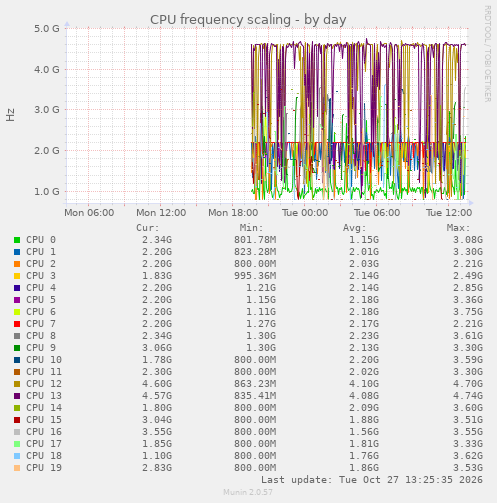Screen dimensions: 497x503
Task: Click the CPU 7 red legend swatch
Action: (17, 324)
